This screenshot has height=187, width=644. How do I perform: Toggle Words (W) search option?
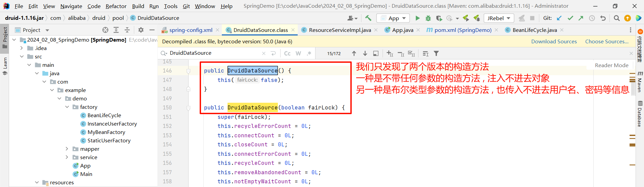tap(298, 53)
